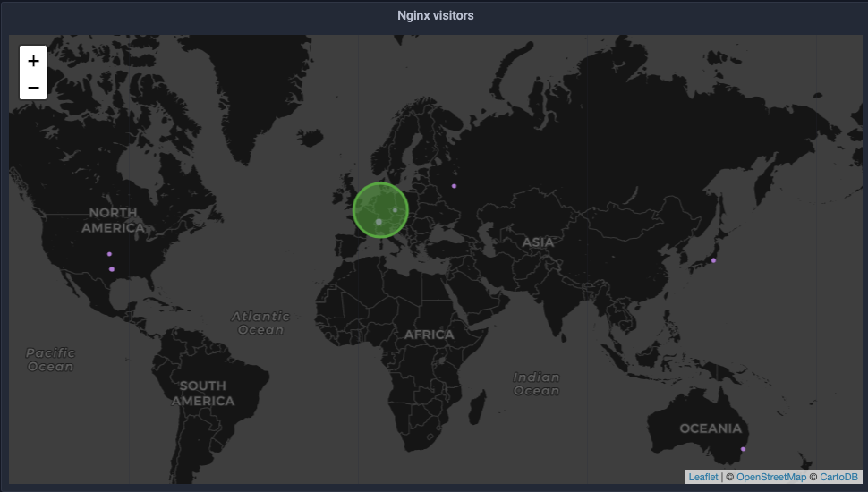Select the lower purple dot near Texas
The width and height of the screenshot is (868, 492).
click(x=112, y=269)
